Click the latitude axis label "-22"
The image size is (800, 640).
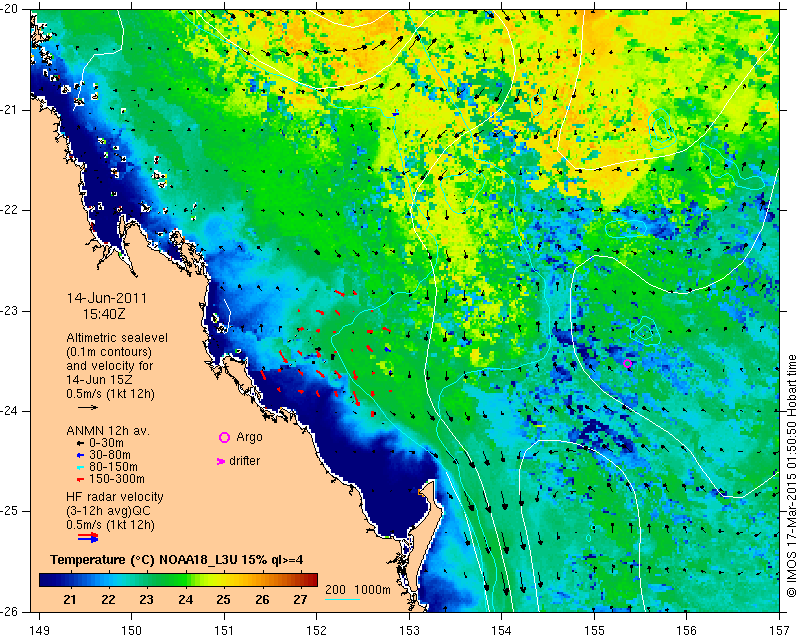click(x=11, y=210)
